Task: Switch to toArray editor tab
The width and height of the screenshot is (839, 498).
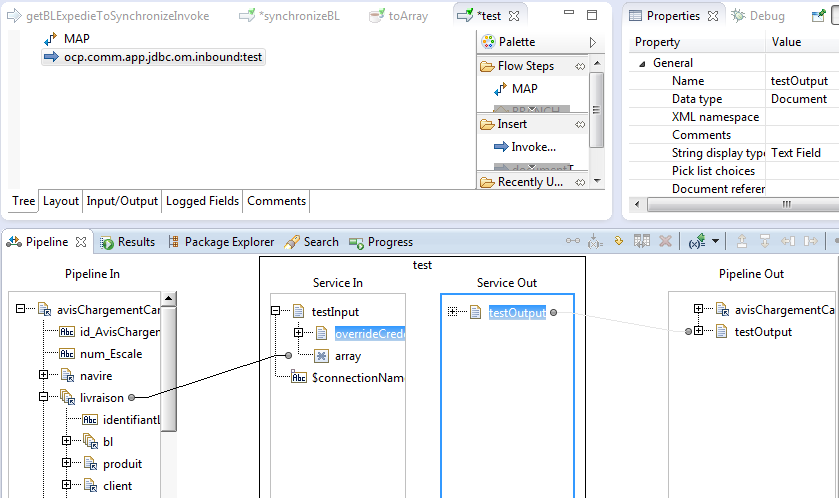Action: tap(399, 16)
